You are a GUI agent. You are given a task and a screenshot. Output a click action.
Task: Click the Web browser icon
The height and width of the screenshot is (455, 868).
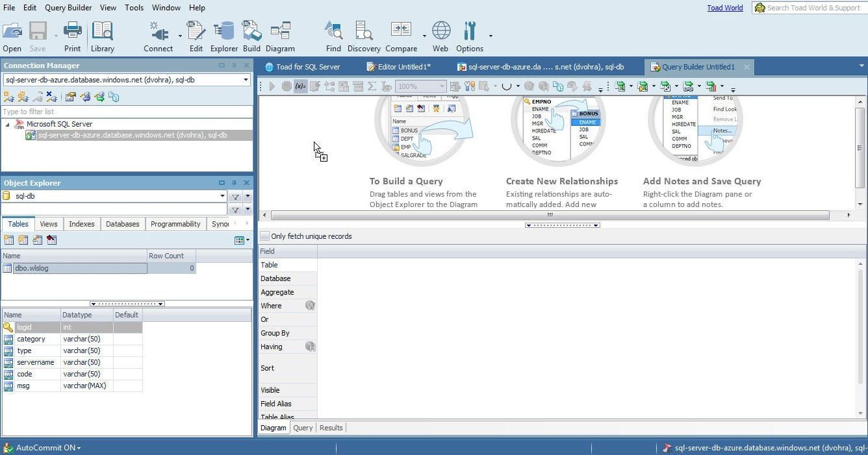click(x=440, y=36)
